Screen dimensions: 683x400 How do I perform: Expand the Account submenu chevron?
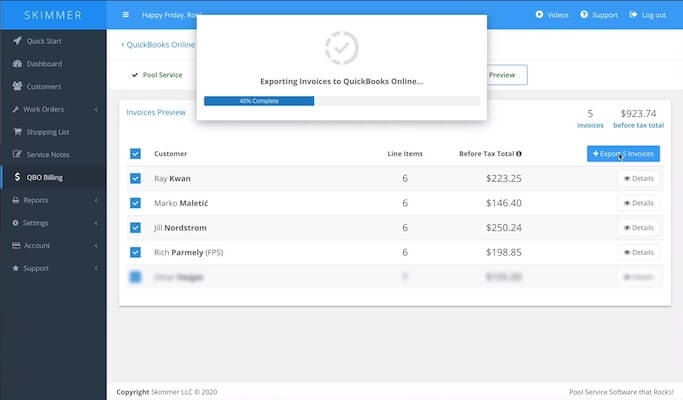coord(96,245)
